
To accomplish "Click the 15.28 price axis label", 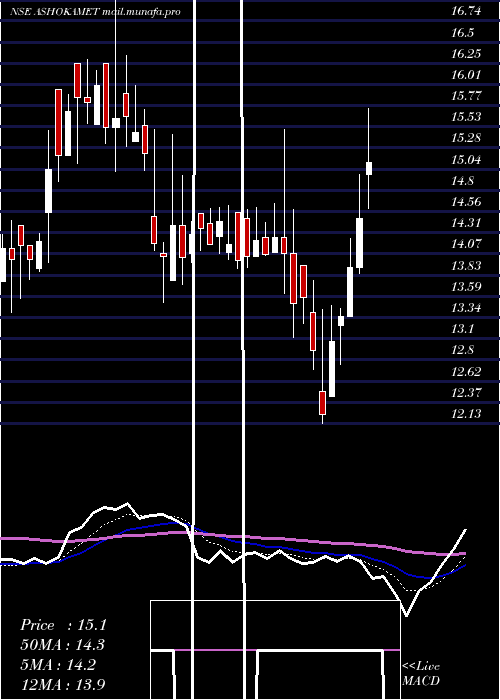I will coord(467,138).
